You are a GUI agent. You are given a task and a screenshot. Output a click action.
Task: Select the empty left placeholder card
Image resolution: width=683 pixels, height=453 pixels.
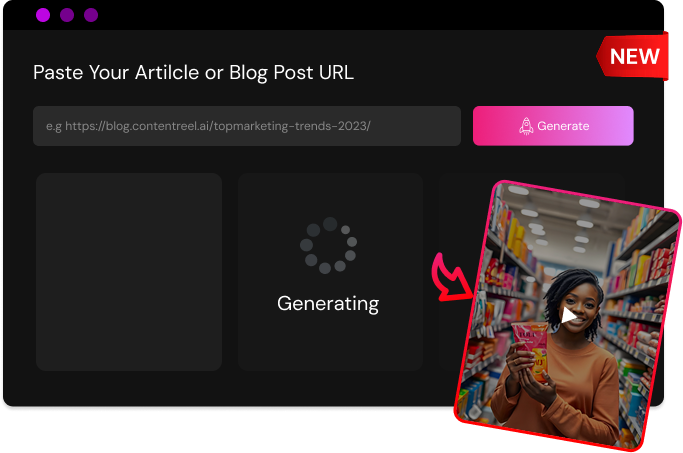(x=129, y=272)
